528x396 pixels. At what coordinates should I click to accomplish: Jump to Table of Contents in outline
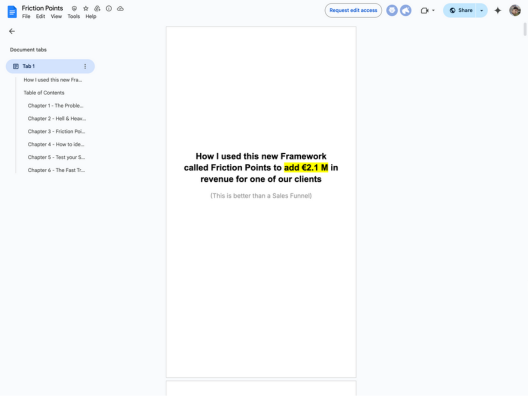[x=44, y=93]
